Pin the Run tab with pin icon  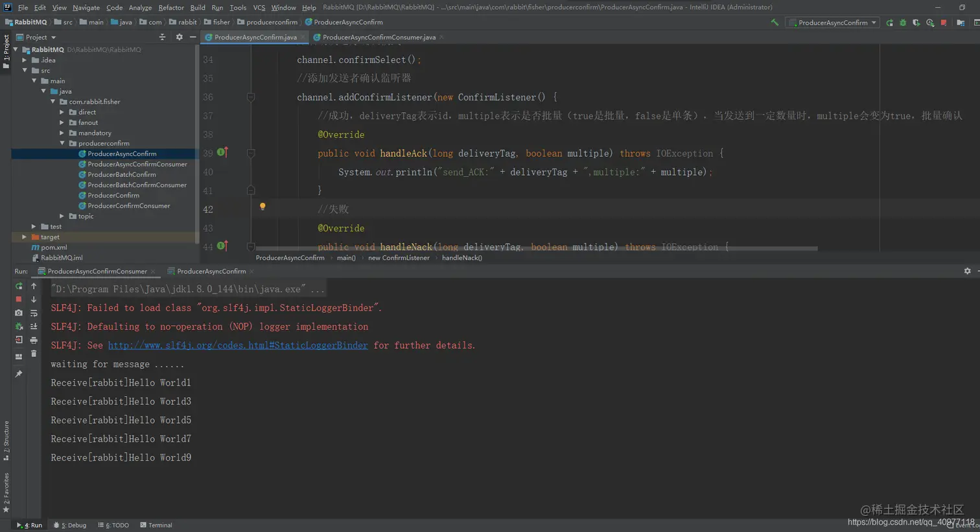click(x=19, y=374)
